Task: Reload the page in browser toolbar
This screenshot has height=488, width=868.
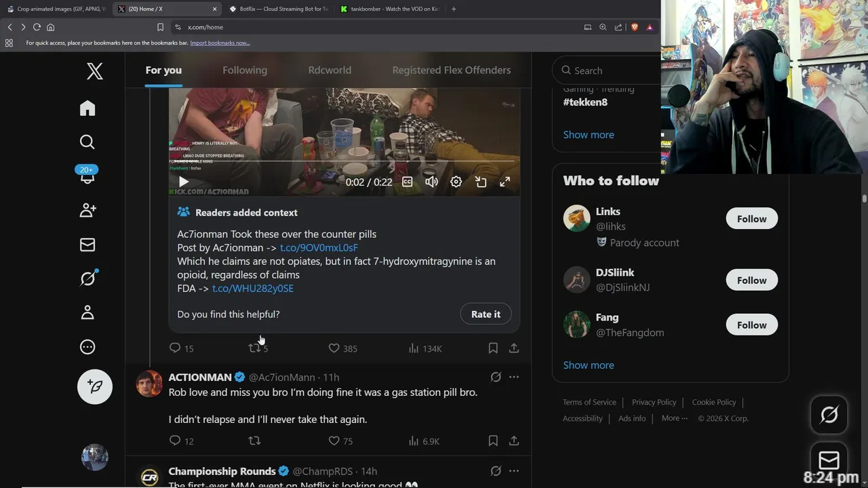Action: pos(37,27)
